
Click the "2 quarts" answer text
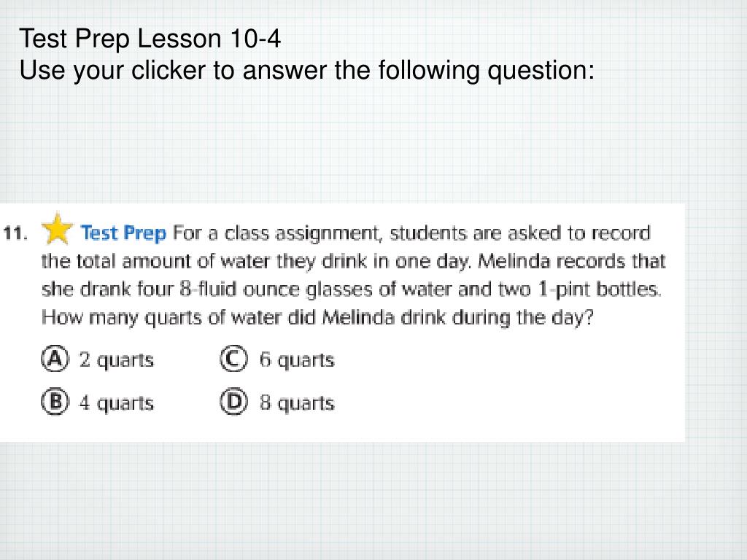pos(116,360)
